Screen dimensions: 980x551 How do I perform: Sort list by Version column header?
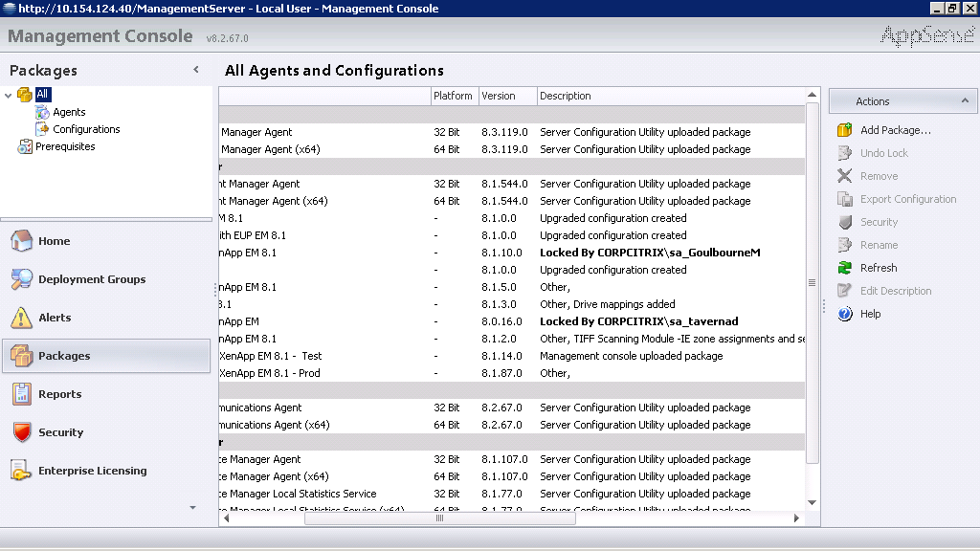tap(499, 96)
